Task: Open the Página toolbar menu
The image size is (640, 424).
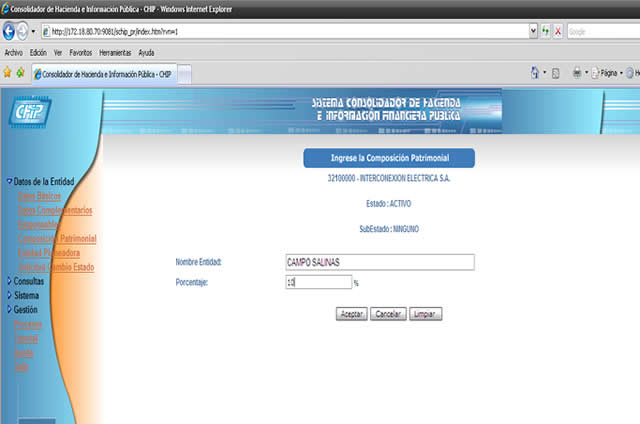Action: (x=607, y=73)
